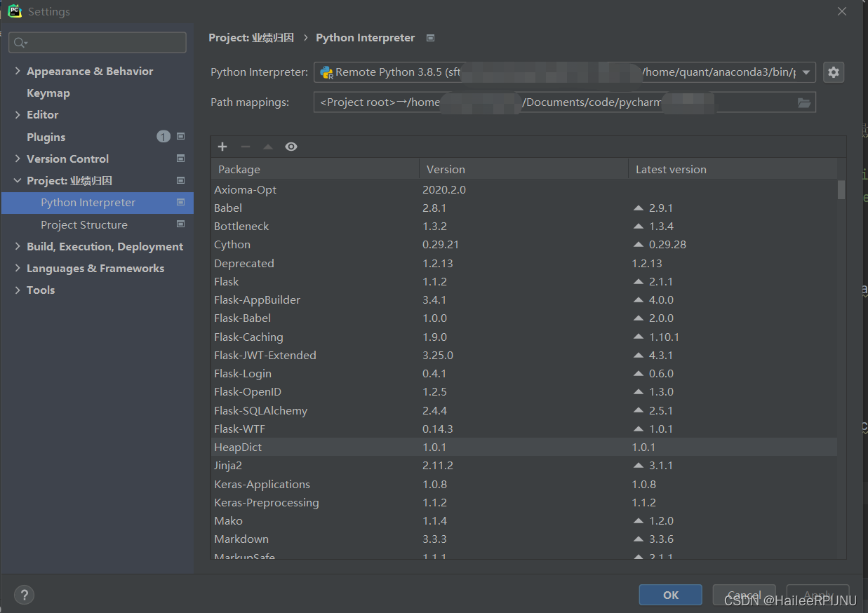Image resolution: width=868 pixels, height=613 pixels.
Task: Select the Flask-WTF package row
Action: click(x=524, y=429)
